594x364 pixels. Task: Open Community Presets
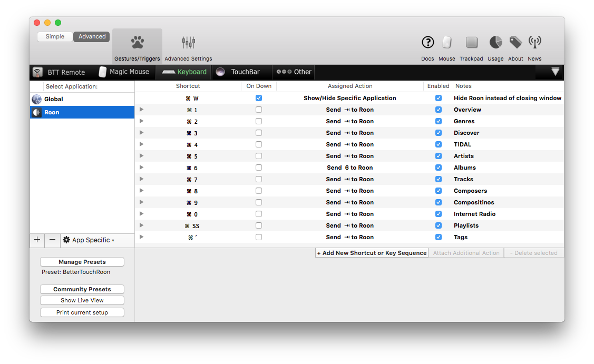tap(82, 289)
